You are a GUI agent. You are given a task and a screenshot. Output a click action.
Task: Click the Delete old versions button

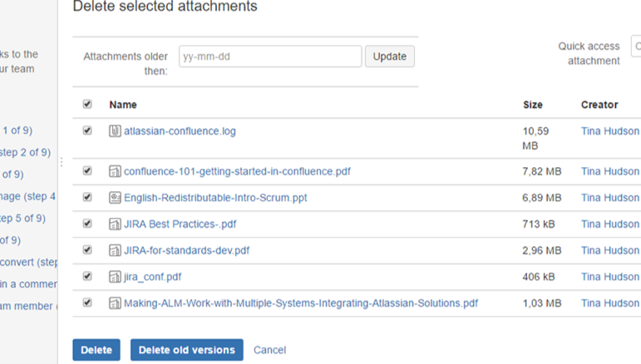[x=186, y=350]
